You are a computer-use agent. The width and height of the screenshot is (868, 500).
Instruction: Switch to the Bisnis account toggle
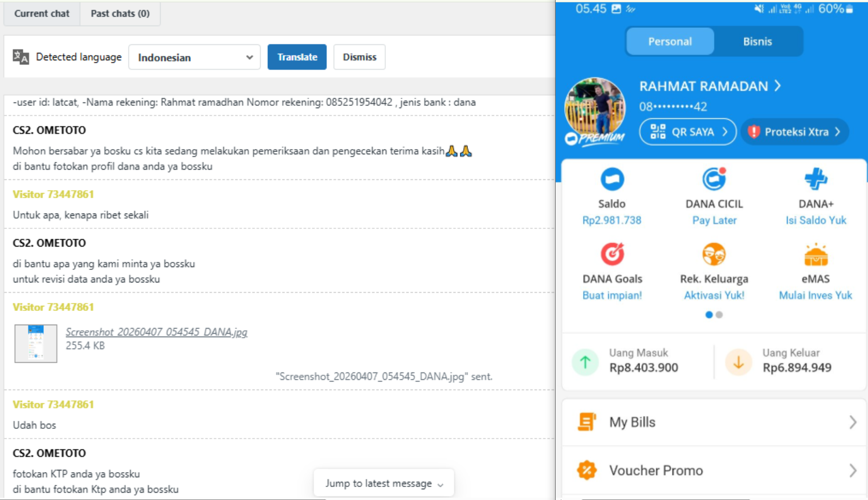coord(757,42)
